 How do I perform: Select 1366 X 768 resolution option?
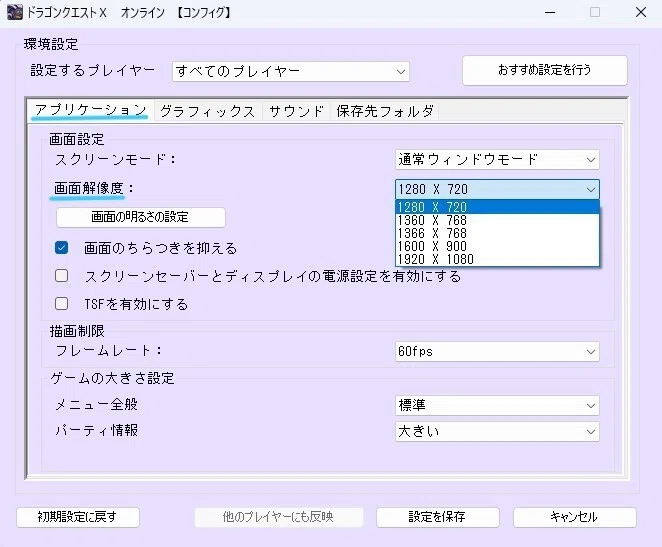coord(497,233)
